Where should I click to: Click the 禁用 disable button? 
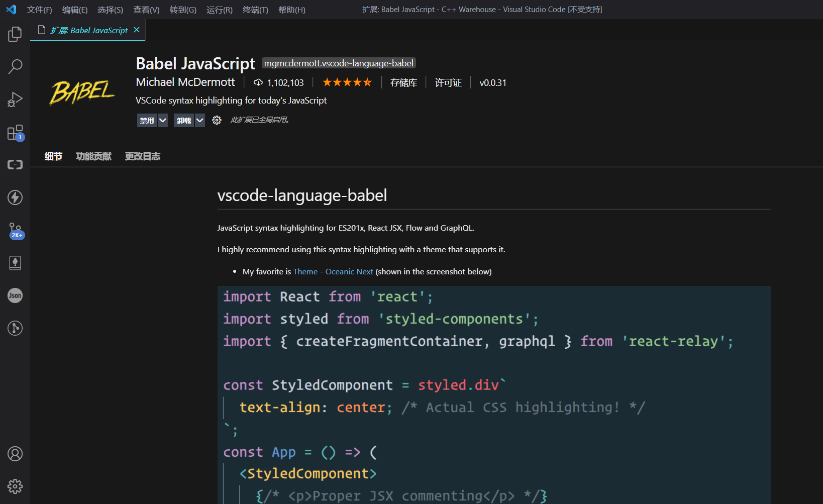(x=147, y=120)
